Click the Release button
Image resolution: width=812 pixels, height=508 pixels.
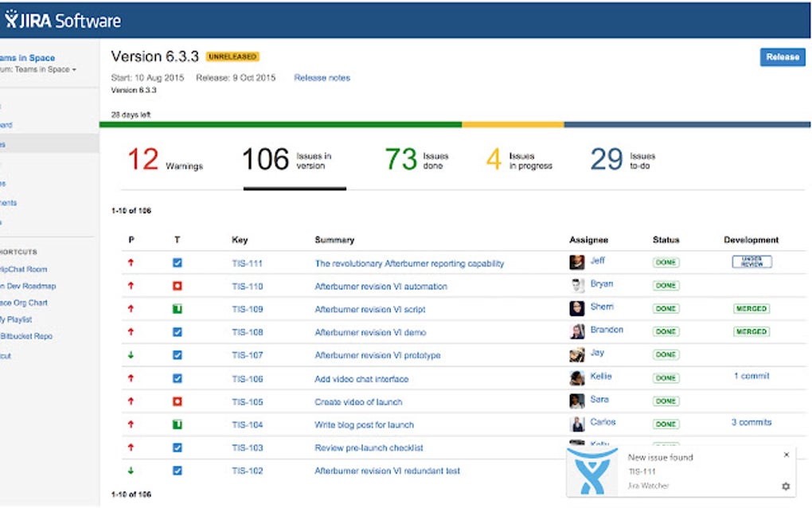coord(781,57)
